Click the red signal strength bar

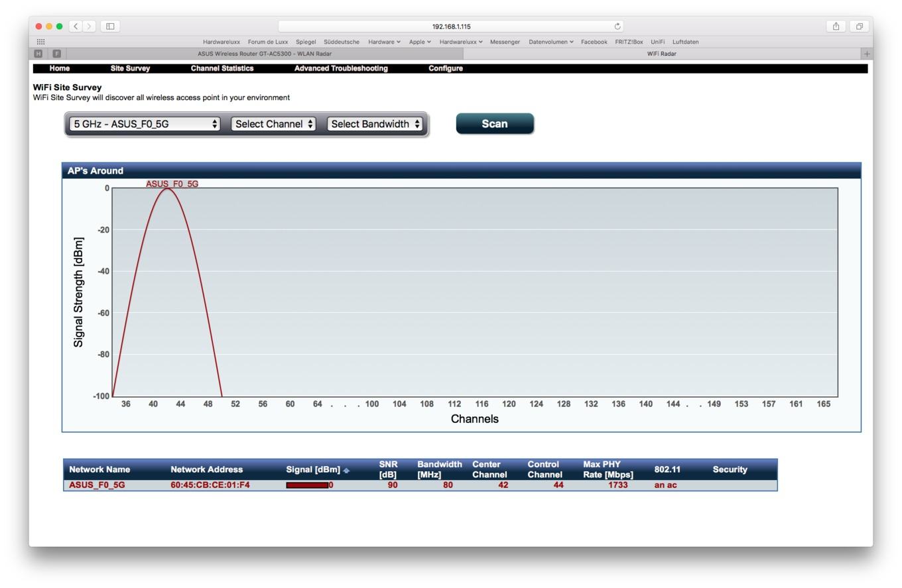[x=307, y=485]
